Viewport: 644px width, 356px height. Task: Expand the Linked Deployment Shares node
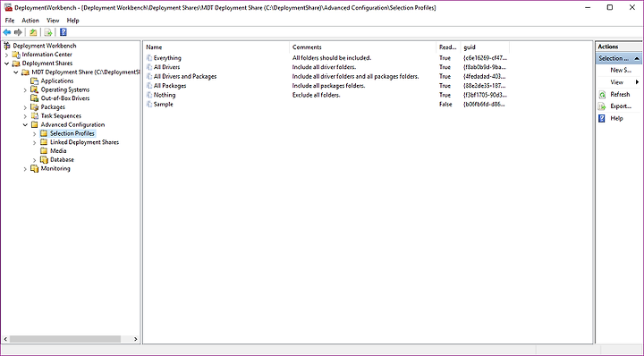pyautogui.click(x=35, y=142)
